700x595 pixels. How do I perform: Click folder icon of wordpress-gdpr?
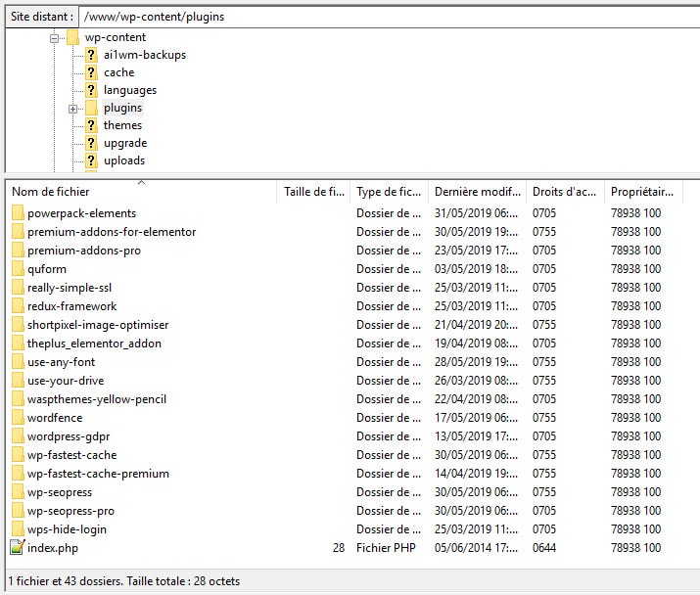tap(18, 436)
